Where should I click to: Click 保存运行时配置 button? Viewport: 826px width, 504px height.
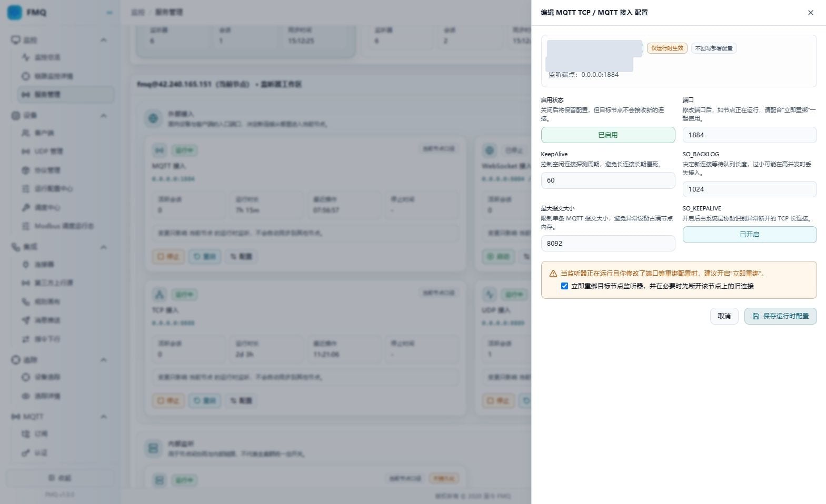pos(780,316)
